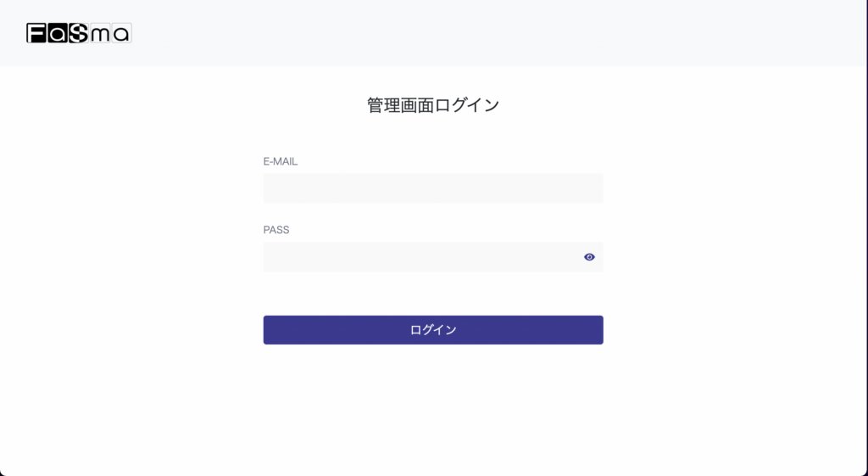Focus the PASS input field

420,257
